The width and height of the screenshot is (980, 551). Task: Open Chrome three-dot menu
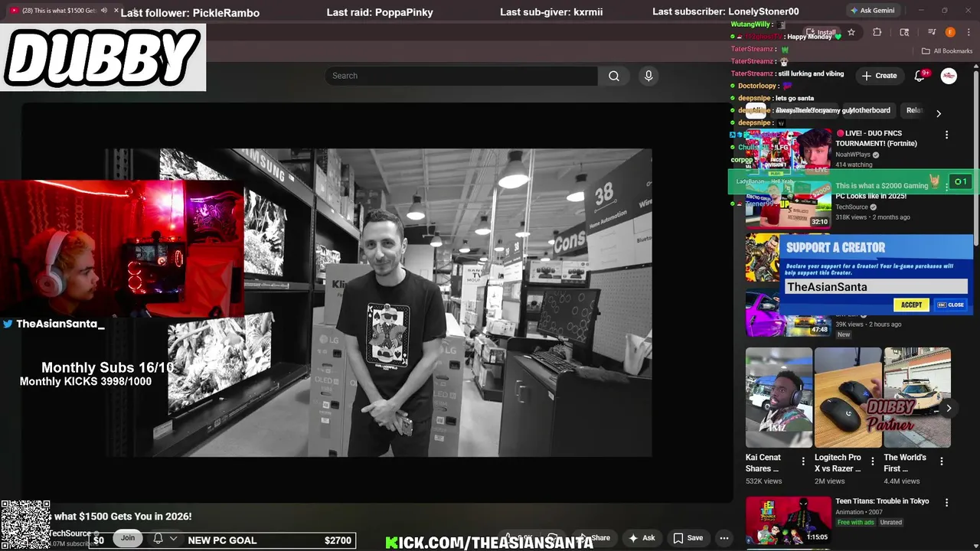click(969, 32)
